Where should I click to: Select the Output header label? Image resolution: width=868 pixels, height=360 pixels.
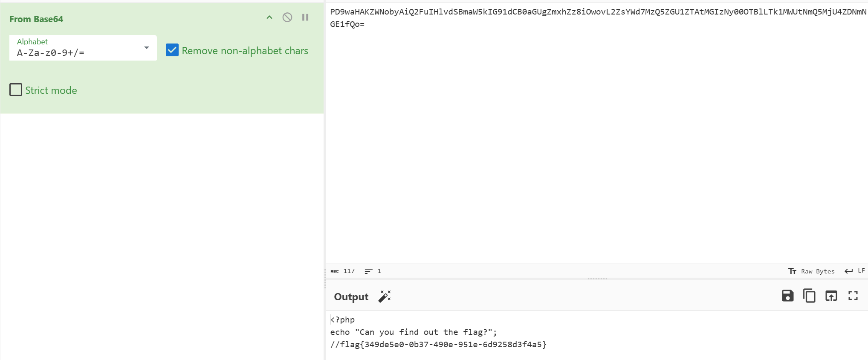351,296
